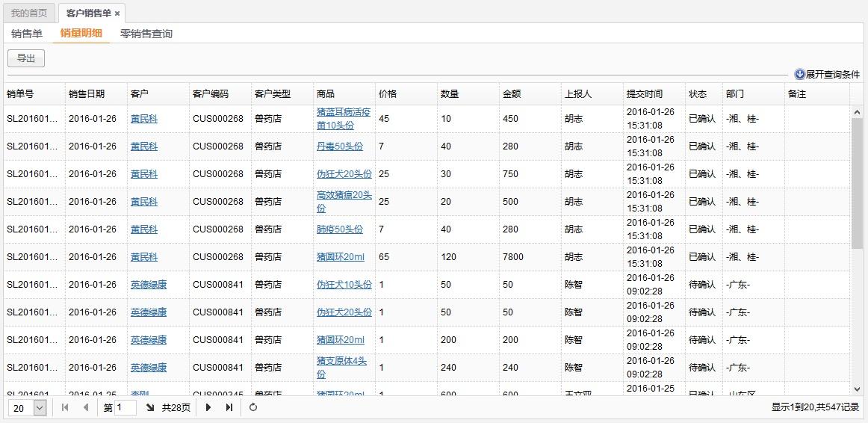The width and height of the screenshot is (868, 423).
Task: Go to the first page of records
Action: point(65,407)
